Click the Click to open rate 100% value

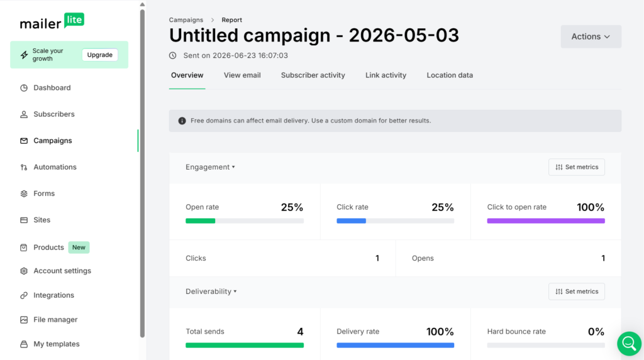click(591, 207)
